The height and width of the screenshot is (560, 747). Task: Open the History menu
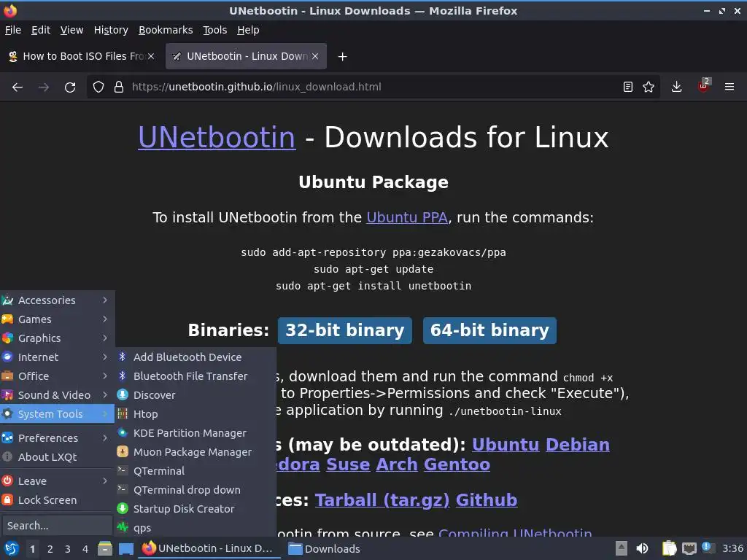[x=111, y=30]
